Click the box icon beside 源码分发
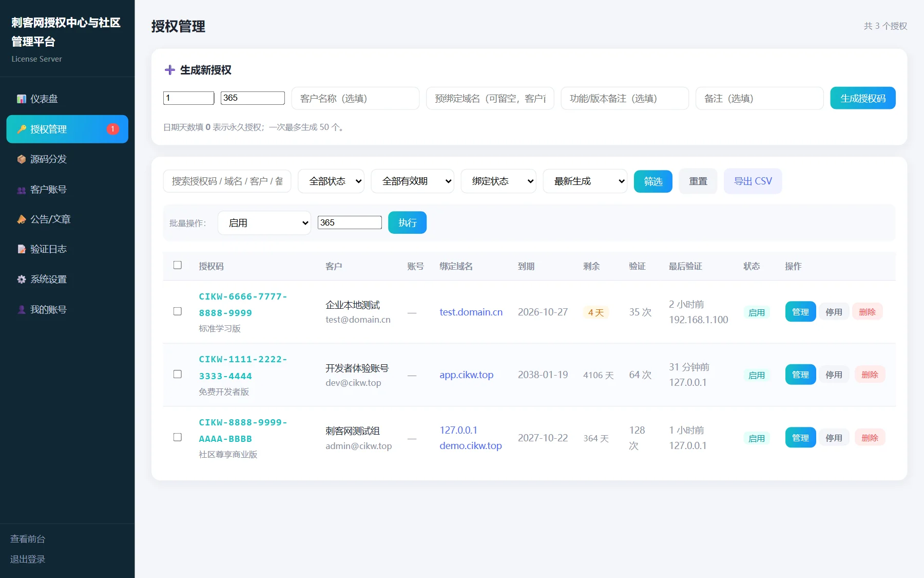Viewport: 924px width, 578px height. [21, 159]
